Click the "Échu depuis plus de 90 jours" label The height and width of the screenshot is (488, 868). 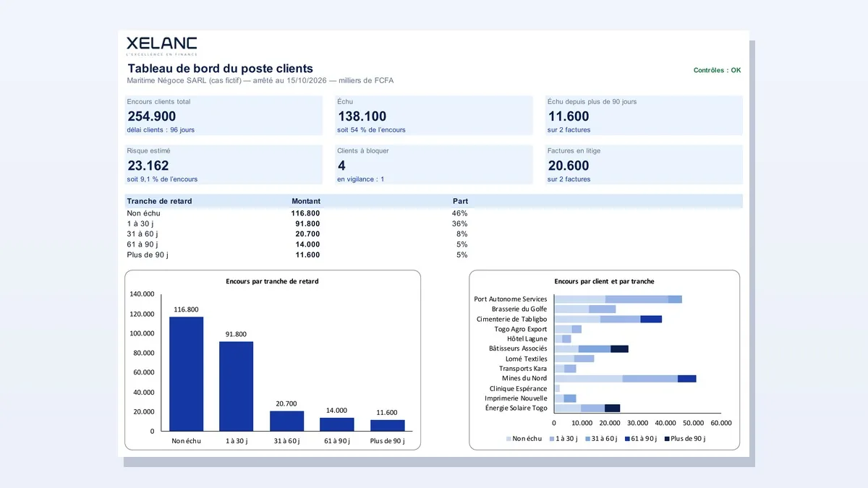pyautogui.click(x=592, y=102)
